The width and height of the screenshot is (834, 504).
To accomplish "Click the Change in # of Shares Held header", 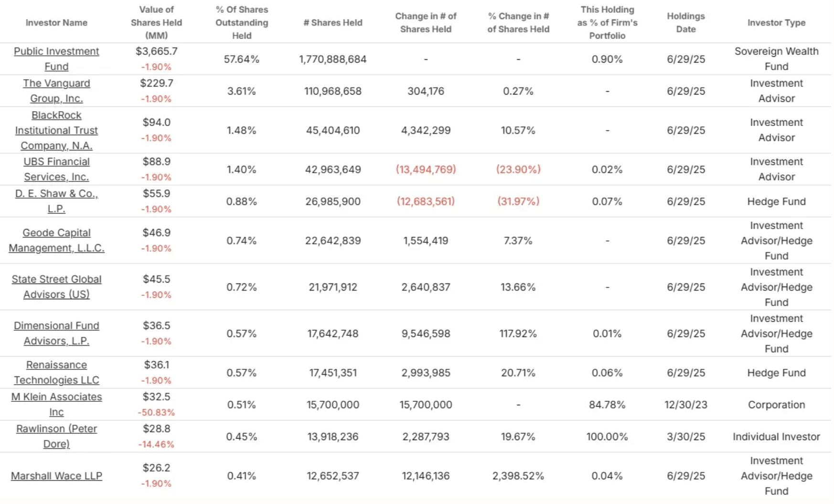I will (x=426, y=22).
